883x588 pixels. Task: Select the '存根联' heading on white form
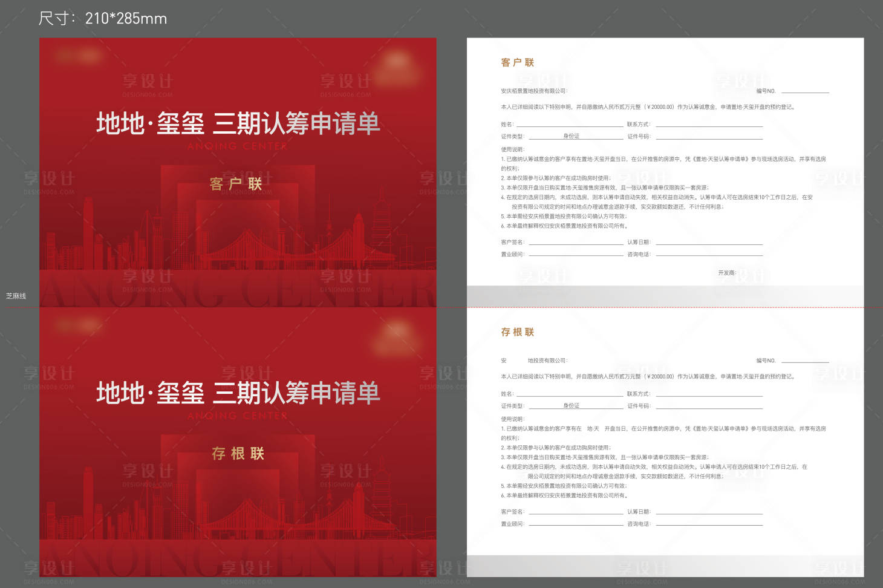point(518,332)
